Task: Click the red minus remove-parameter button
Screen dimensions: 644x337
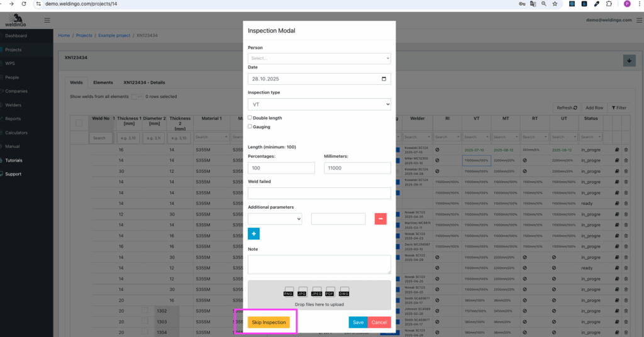Action: click(380, 219)
